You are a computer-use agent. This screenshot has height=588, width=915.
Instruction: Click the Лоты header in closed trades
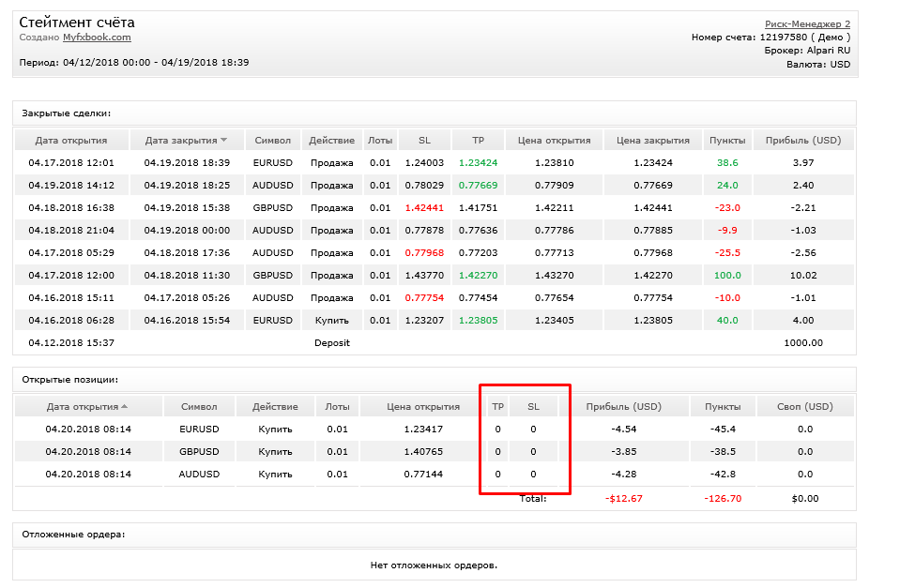380,141
